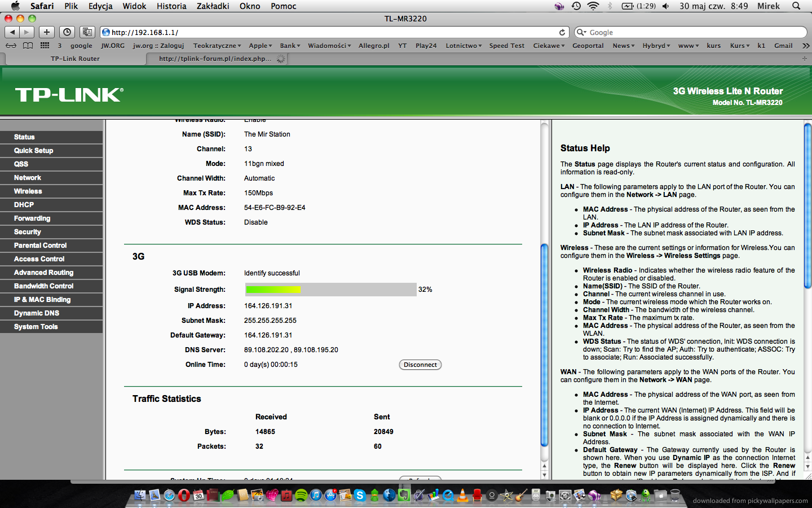Viewport: 812px width, 508px height.
Task: Launch Opera from the Dock
Action: point(183,496)
